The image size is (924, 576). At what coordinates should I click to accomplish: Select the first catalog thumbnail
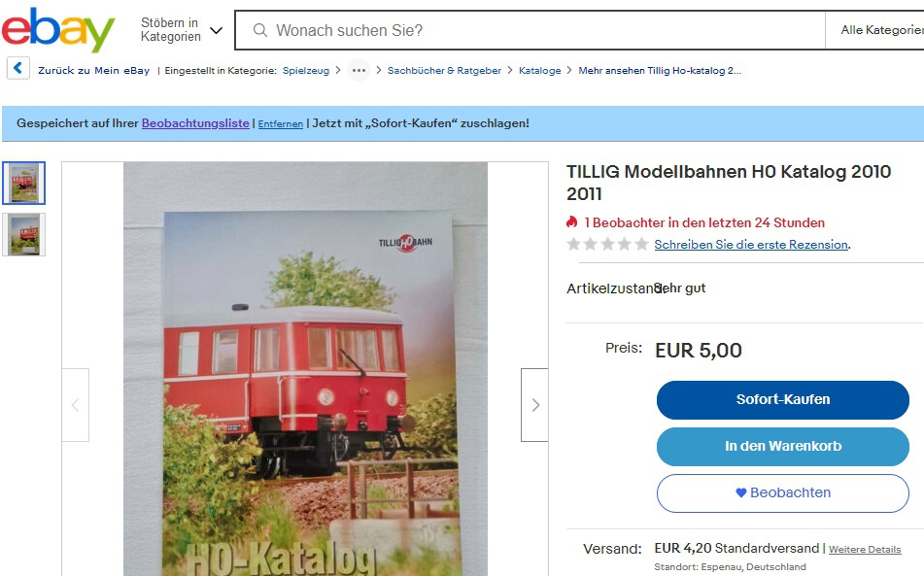[24, 184]
